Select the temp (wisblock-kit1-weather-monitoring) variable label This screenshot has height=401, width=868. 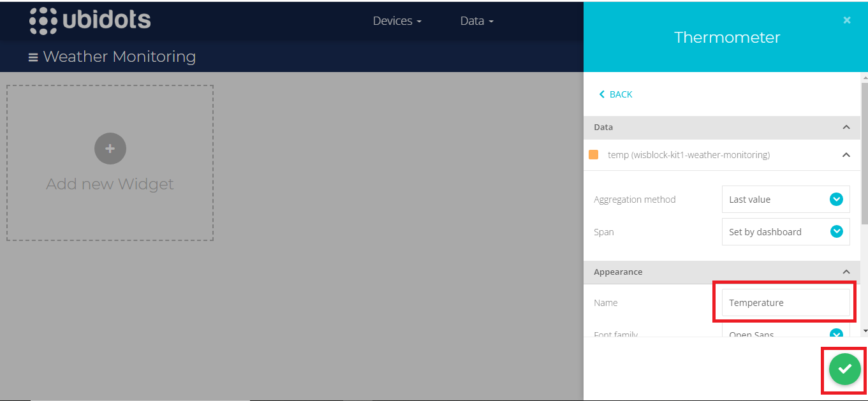[x=689, y=155]
